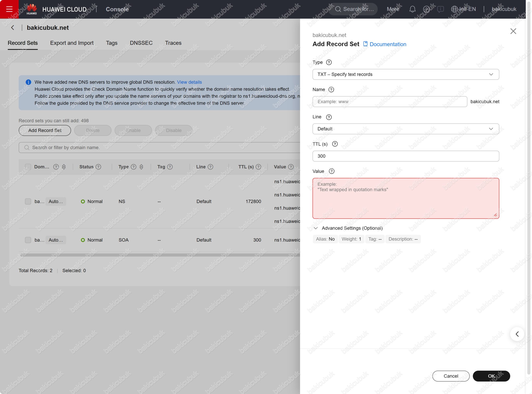
Task: Open the hamburger service menu
Action: point(9,9)
